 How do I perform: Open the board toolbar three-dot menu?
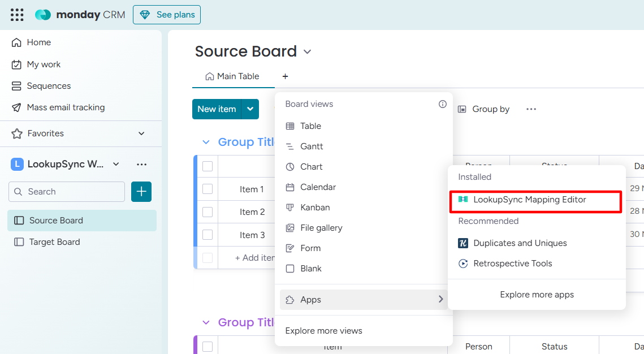point(531,109)
